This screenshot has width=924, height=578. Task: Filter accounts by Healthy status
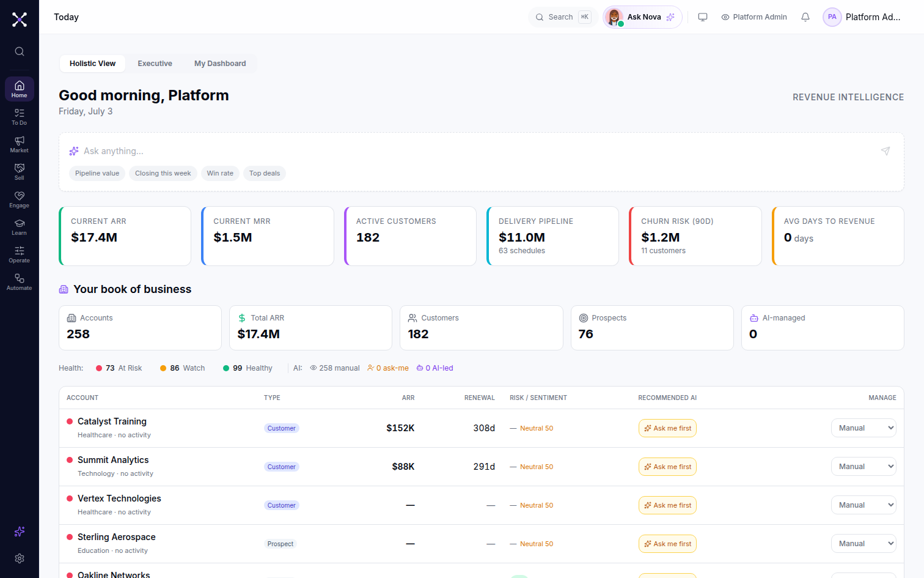[248, 368]
